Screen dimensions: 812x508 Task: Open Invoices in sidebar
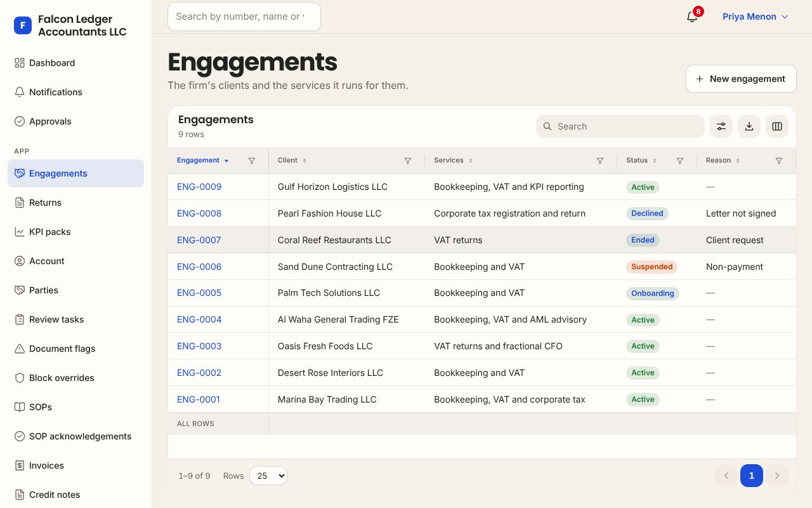click(x=75, y=465)
